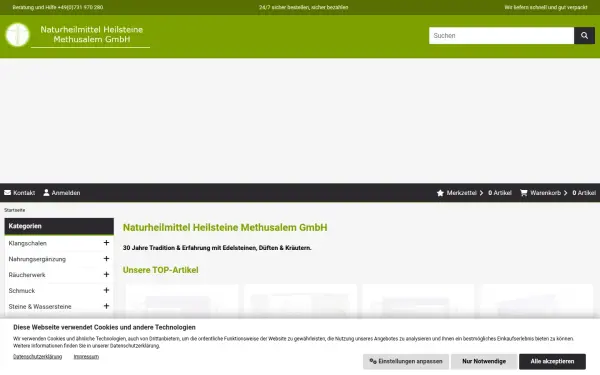The height and width of the screenshot is (375, 600).
Task: Click the Naturheilmittel Heilsteine Methusalem GmbH header title
Action: pos(91,34)
